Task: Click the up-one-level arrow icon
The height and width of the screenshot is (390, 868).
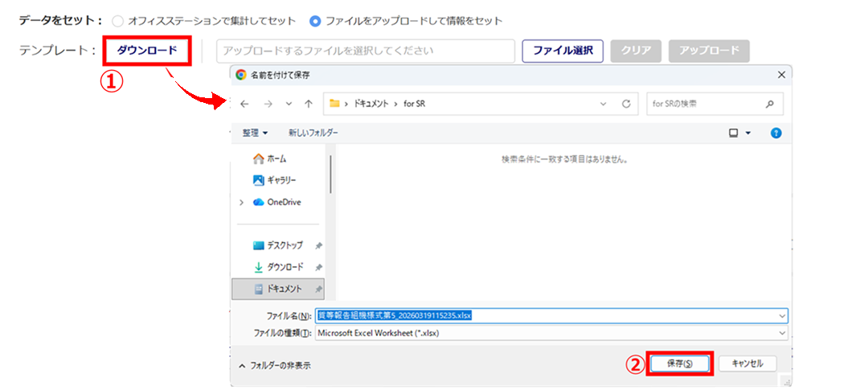Action: click(x=309, y=104)
